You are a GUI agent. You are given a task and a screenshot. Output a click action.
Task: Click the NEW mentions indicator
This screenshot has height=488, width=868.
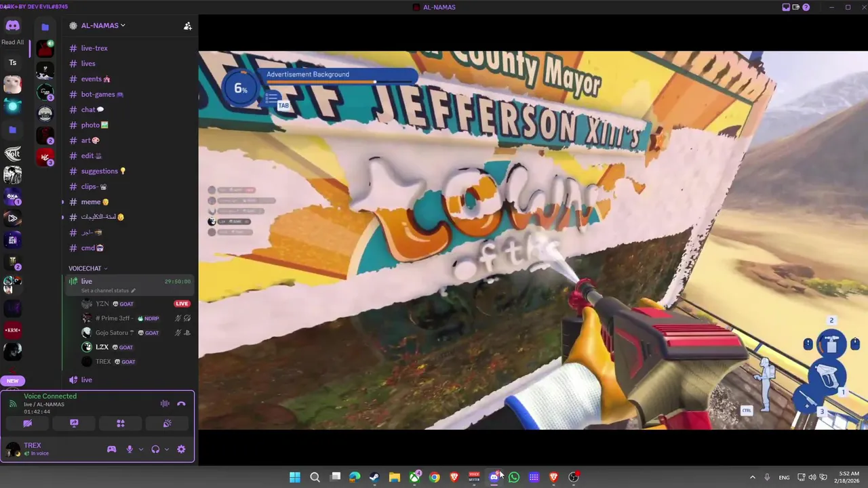click(12, 381)
